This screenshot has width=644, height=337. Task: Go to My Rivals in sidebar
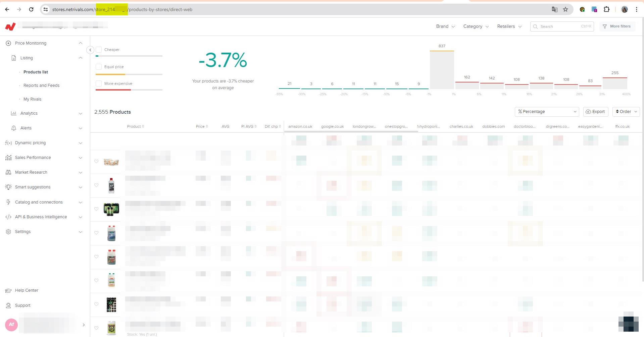tap(32, 99)
